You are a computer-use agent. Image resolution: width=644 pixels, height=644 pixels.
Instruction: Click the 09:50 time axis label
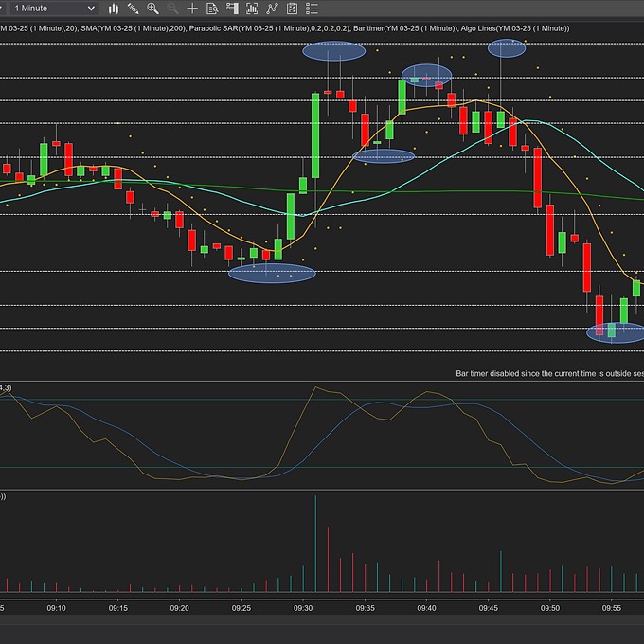(x=550, y=608)
